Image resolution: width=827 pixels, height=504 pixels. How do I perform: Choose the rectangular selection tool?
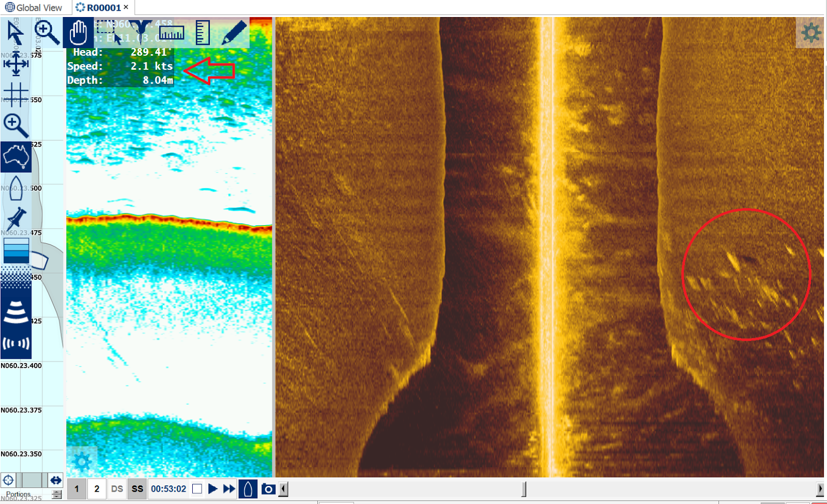(x=109, y=33)
